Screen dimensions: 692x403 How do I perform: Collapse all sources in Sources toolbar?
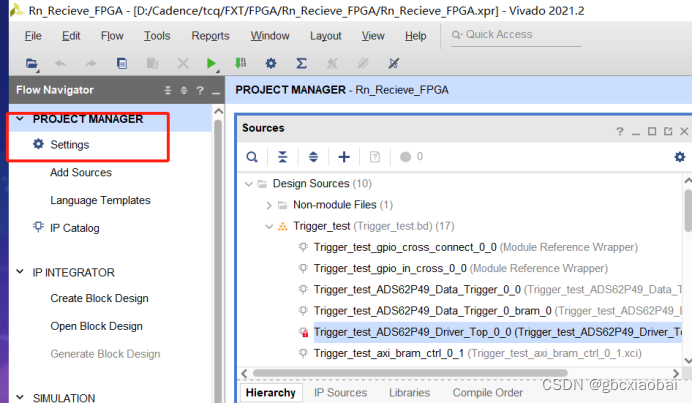pos(282,157)
